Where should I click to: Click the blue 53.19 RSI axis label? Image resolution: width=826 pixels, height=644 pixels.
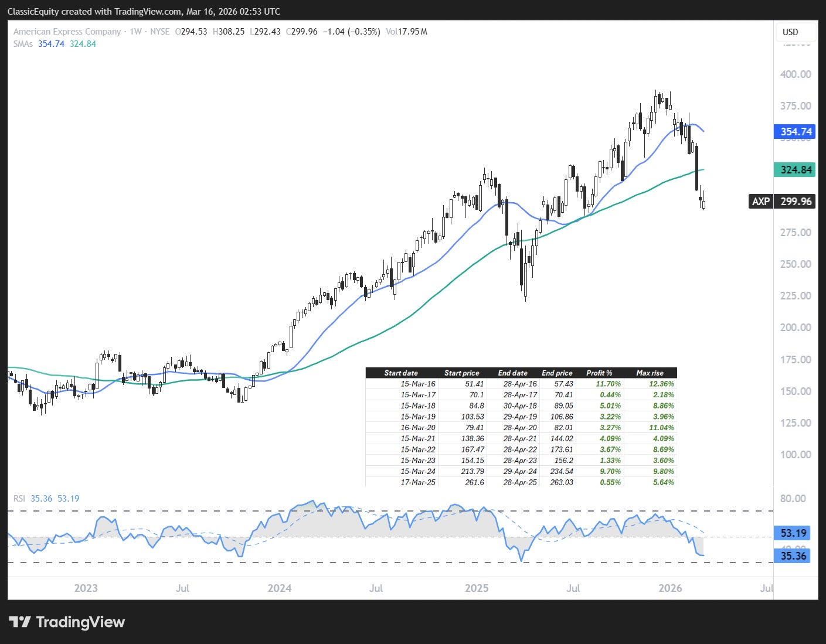coord(793,533)
